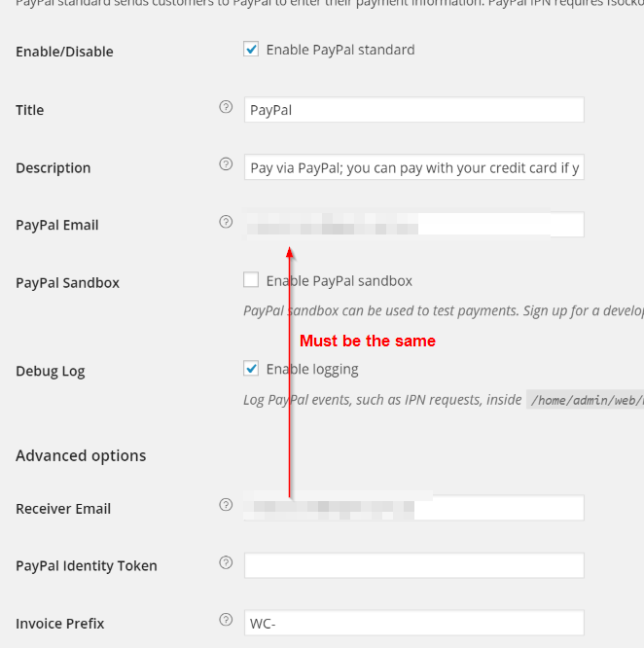
Task: Click the Invoice Prefix field with WC-
Action: pyautogui.click(x=413, y=623)
